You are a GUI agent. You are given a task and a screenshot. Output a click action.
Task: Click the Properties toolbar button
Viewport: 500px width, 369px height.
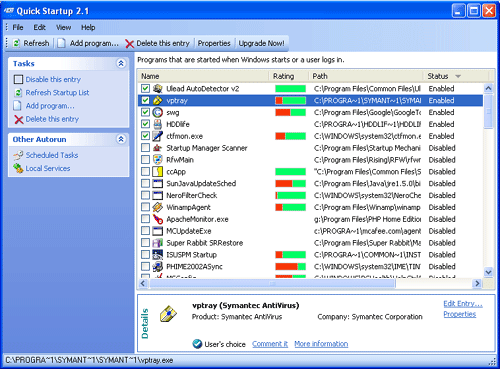coord(214,43)
